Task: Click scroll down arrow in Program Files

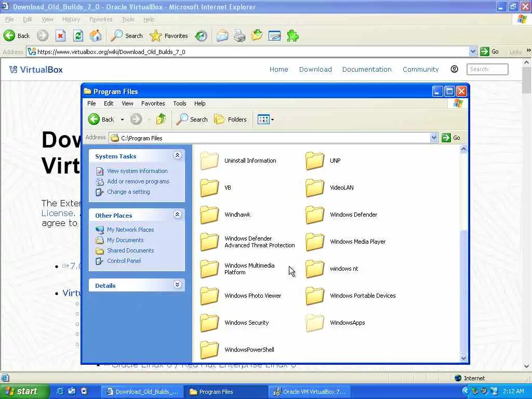Action: point(463,358)
